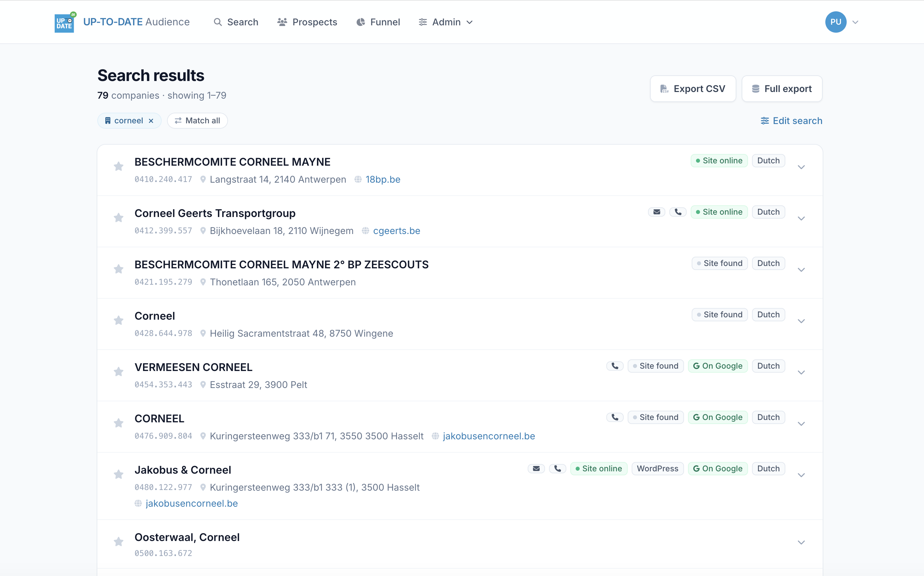The image size is (924, 576).
Task: Star the Corneel company in Wingene
Action: [118, 320]
